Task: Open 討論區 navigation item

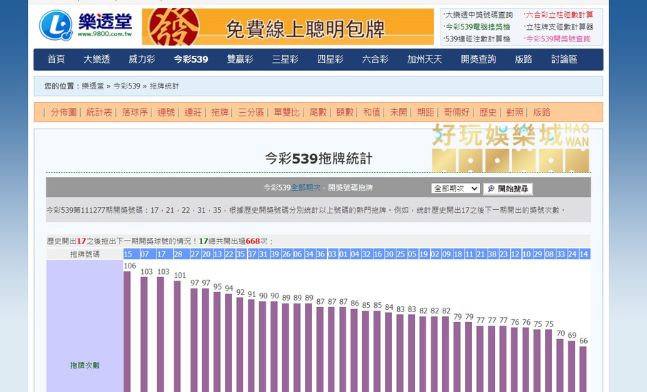Action: click(564, 59)
